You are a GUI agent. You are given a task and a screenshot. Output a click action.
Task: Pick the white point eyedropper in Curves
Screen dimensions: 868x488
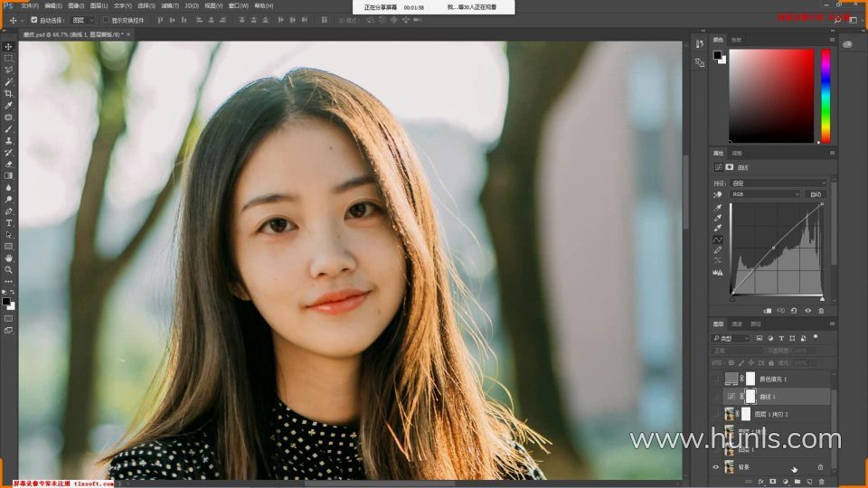718,228
